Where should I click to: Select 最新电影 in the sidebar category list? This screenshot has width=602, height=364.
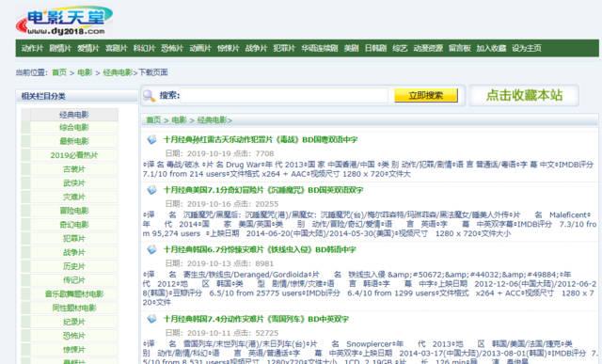pos(74,141)
